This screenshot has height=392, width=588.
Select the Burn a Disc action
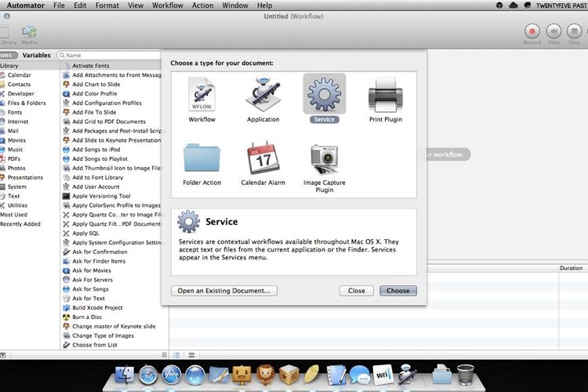87,317
